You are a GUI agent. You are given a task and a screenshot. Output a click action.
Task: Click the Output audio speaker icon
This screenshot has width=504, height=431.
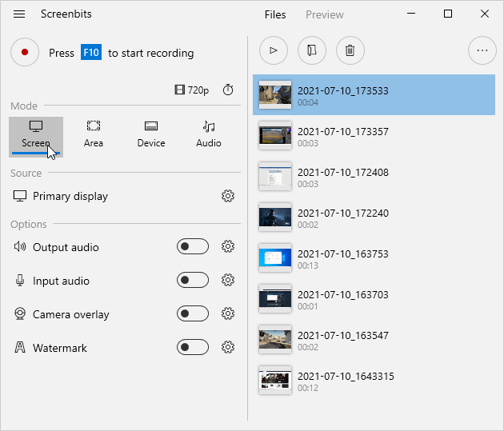click(x=20, y=246)
